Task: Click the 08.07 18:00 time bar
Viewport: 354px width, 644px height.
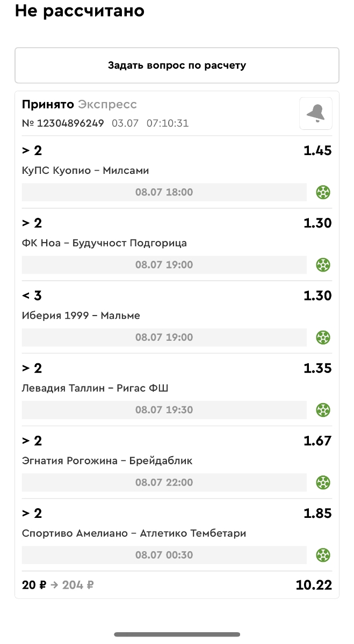Action: pyautogui.click(x=164, y=192)
